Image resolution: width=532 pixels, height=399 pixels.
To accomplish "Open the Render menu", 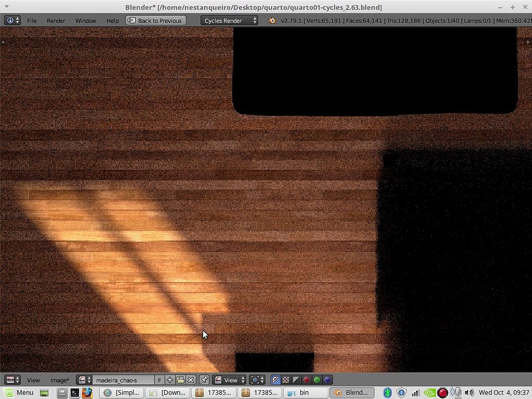I will [56, 21].
